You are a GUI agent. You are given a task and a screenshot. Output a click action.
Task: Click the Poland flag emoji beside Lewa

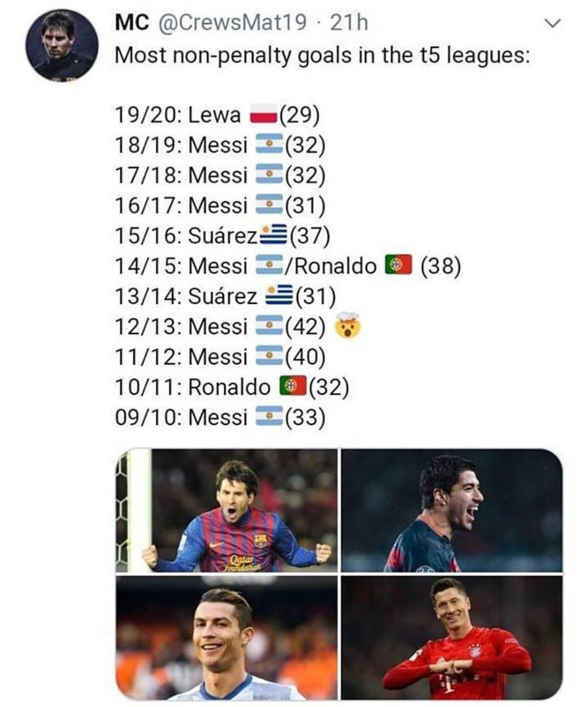point(264,116)
